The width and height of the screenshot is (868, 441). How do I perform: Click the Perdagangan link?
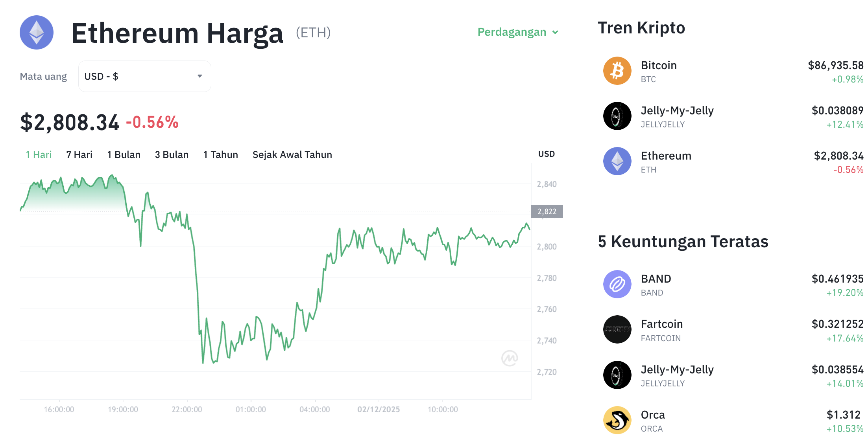tap(512, 32)
